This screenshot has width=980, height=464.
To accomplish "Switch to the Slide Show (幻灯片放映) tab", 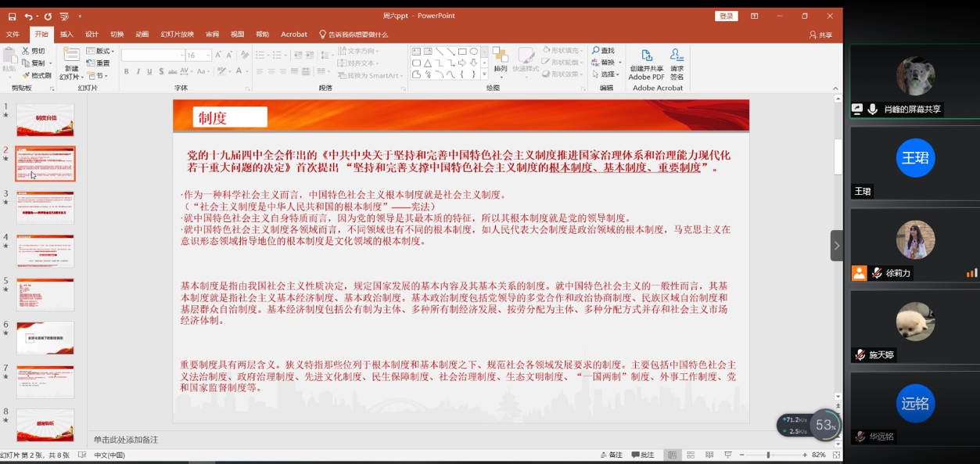I will [177, 34].
